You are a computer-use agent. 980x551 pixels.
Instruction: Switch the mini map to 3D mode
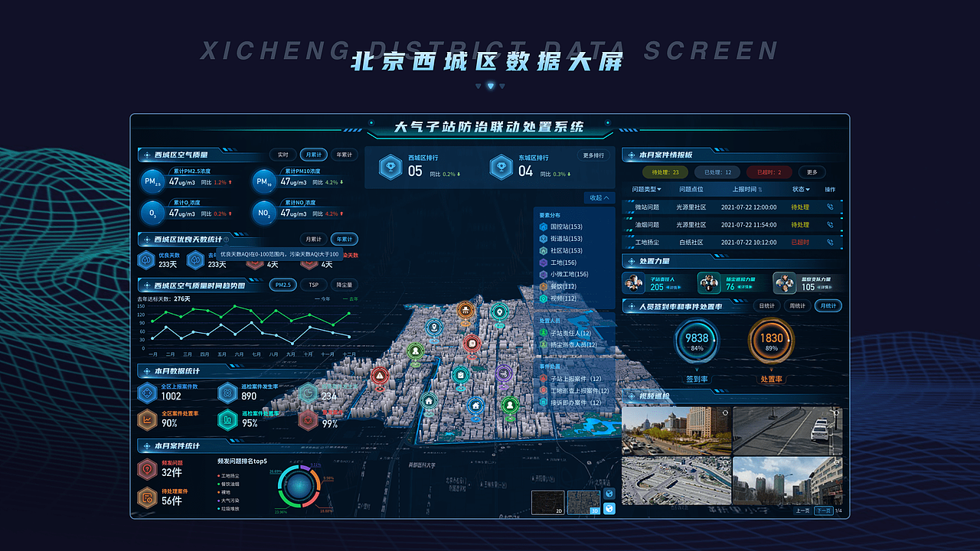[x=584, y=503]
